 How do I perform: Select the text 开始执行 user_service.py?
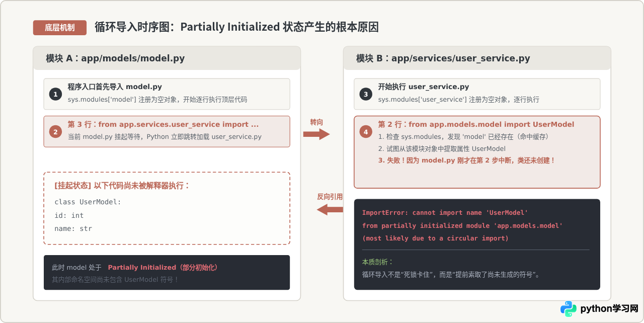[424, 87]
